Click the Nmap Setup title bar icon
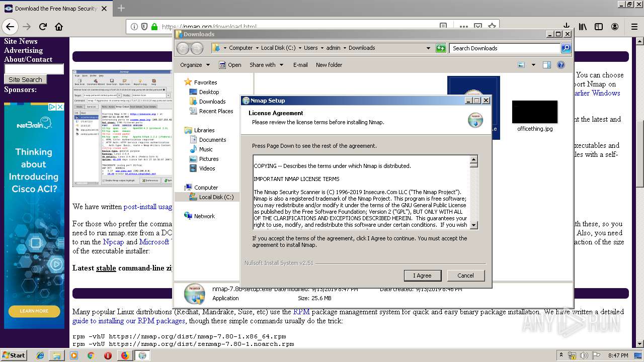This screenshot has width=644, height=362. (x=246, y=101)
